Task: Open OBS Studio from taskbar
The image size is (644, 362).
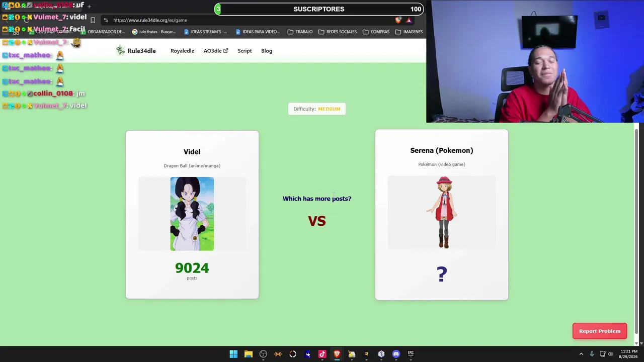Action: click(x=263, y=354)
